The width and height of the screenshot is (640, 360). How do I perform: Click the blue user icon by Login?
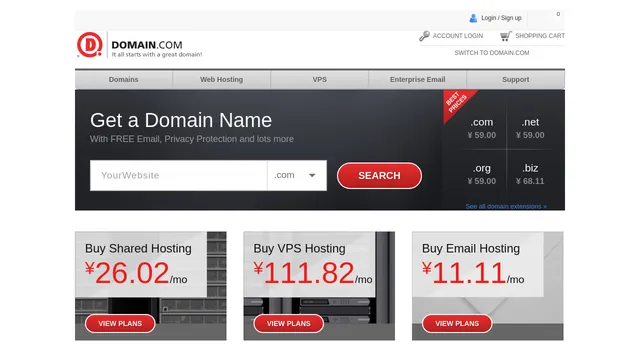click(473, 18)
